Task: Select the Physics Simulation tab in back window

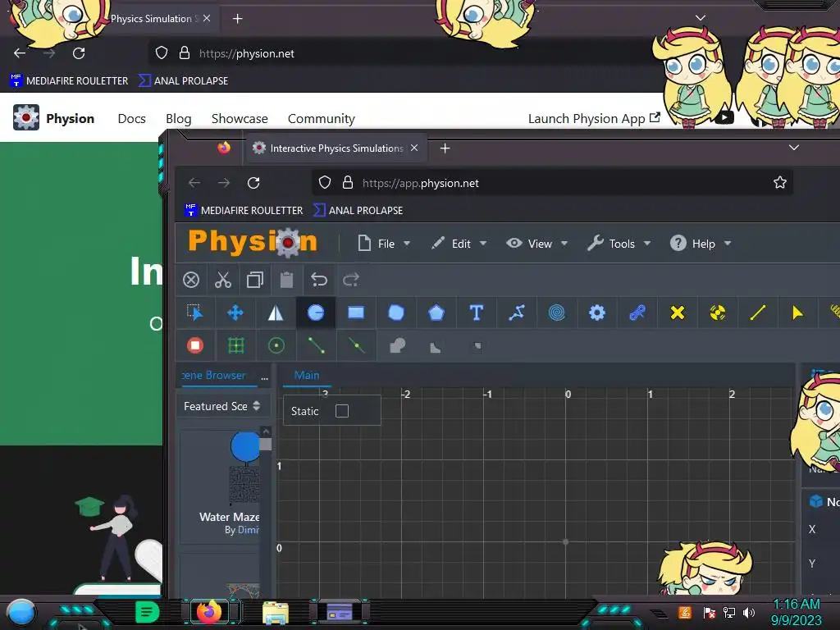Action: (154, 19)
